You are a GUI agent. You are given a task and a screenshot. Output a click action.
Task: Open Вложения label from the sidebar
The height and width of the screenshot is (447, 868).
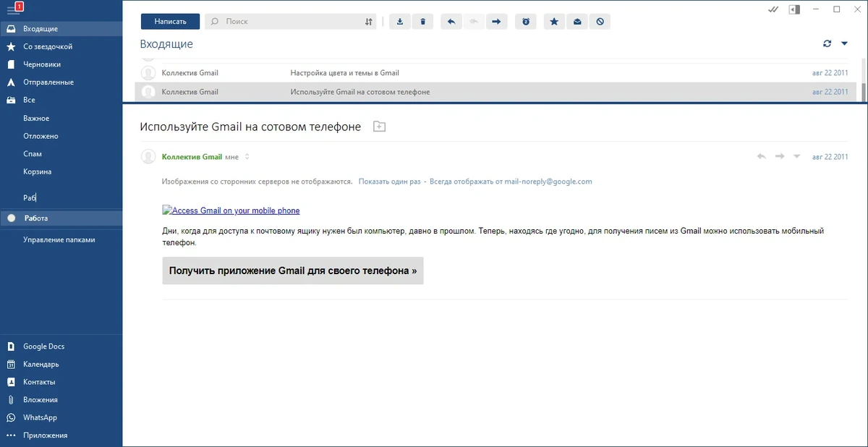point(41,399)
